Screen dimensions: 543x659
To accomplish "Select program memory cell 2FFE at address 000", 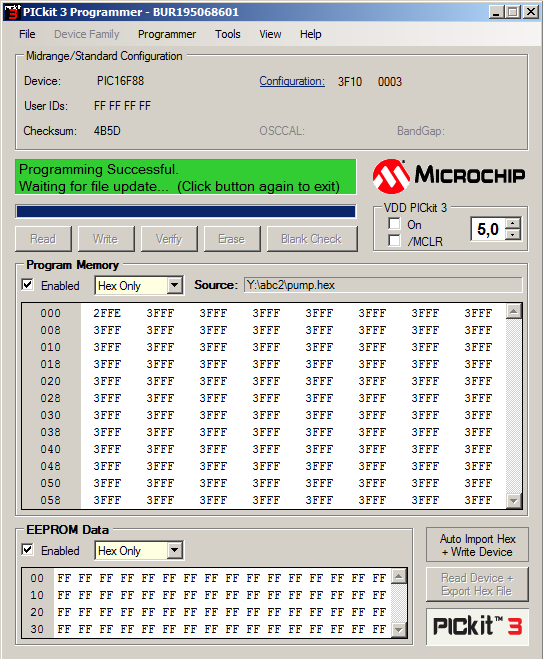I will pos(107,314).
